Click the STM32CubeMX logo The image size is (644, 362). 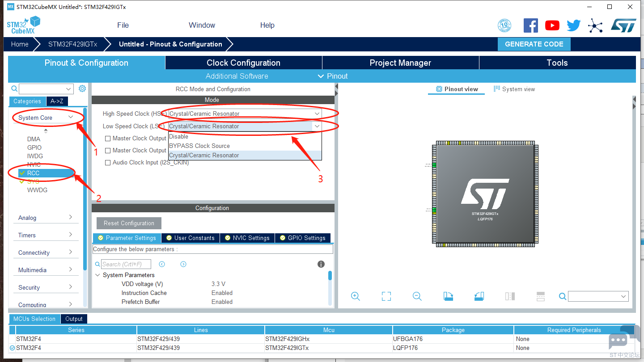pyautogui.click(x=24, y=25)
